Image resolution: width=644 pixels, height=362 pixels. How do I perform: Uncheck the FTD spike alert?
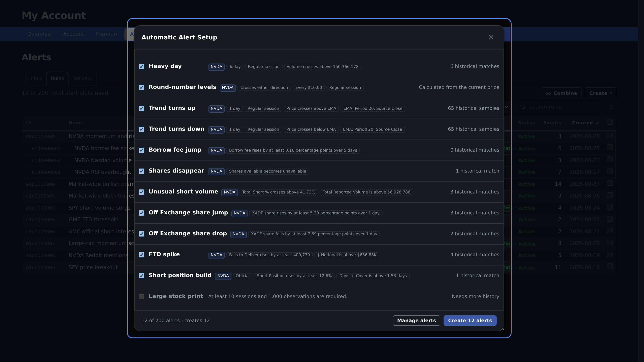(x=141, y=255)
